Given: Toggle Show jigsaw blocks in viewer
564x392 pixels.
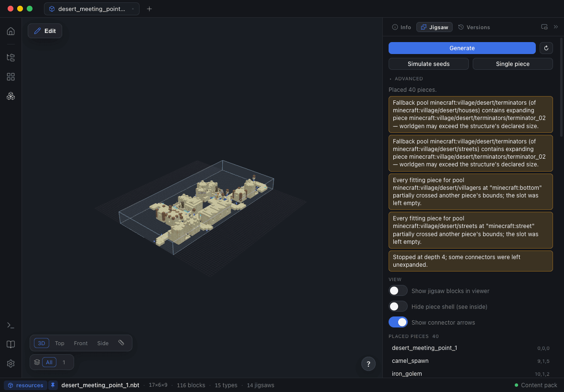Looking at the screenshot, I should (x=398, y=291).
